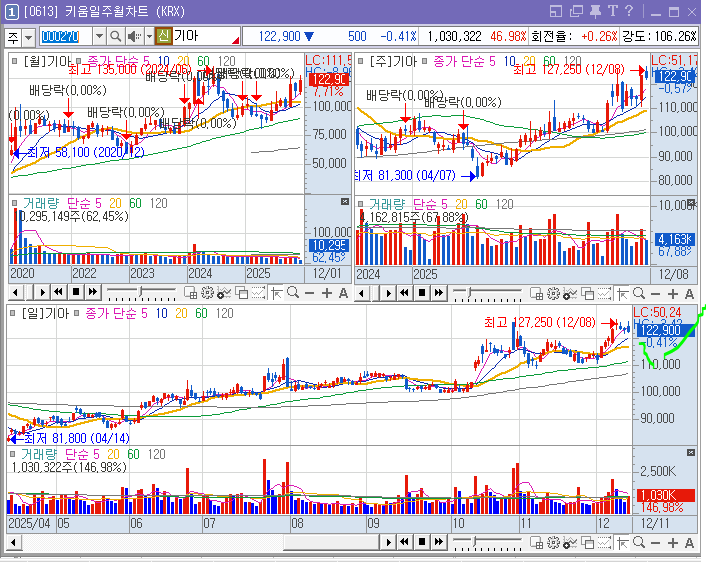The height and width of the screenshot is (562, 706).
Task: Click daily chart data grid icon
Action: click(x=537, y=543)
